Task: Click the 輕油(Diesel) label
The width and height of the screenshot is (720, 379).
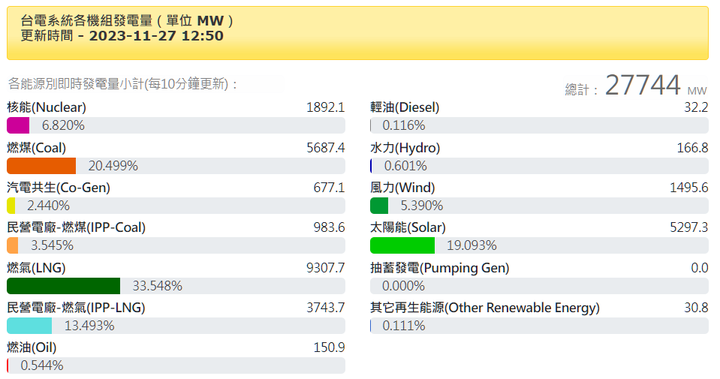Action: [405, 107]
